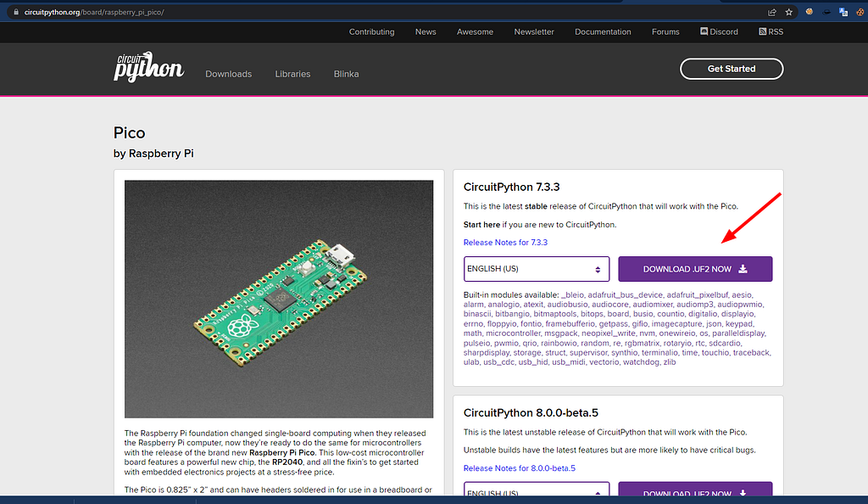
Task: Open the Downloads section
Action: pos(229,74)
